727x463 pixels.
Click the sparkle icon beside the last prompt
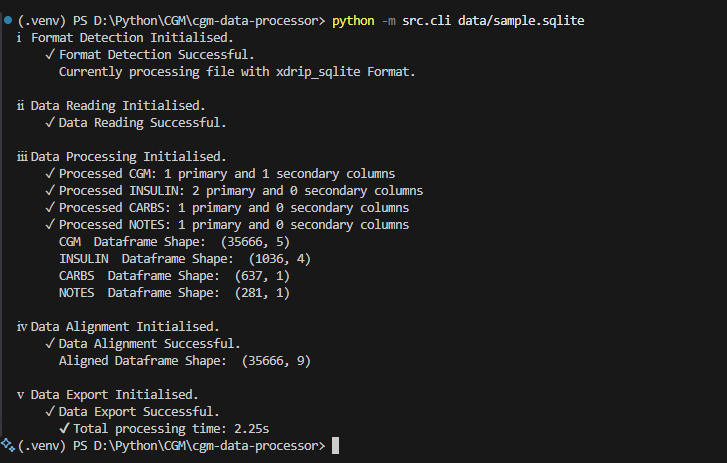pos(7,444)
